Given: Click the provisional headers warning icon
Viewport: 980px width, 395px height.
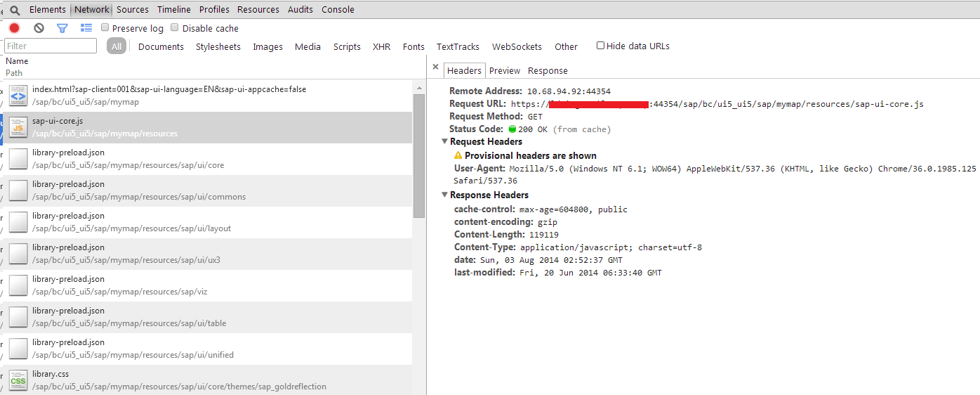Looking at the screenshot, I should pyautogui.click(x=458, y=155).
